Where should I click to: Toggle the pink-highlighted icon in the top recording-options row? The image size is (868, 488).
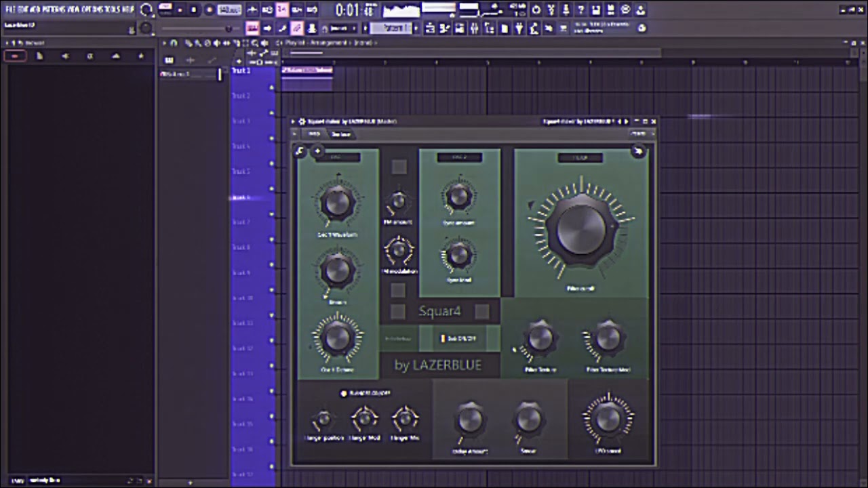click(281, 10)
